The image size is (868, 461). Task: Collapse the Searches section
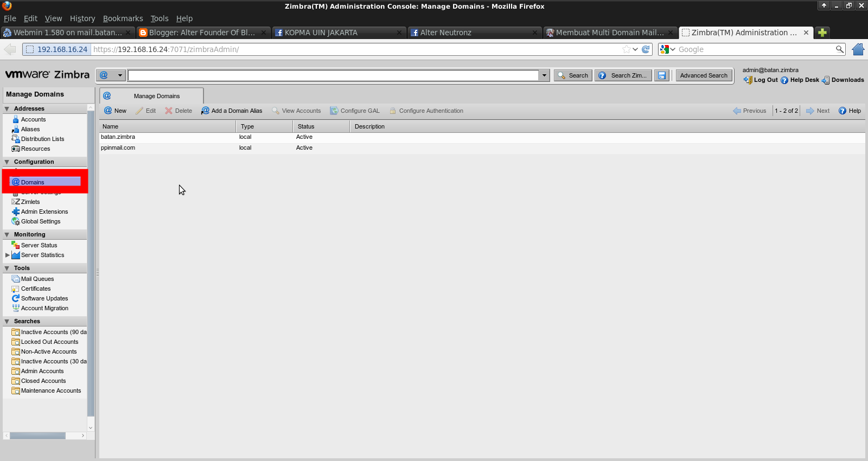tap(7, 322)
